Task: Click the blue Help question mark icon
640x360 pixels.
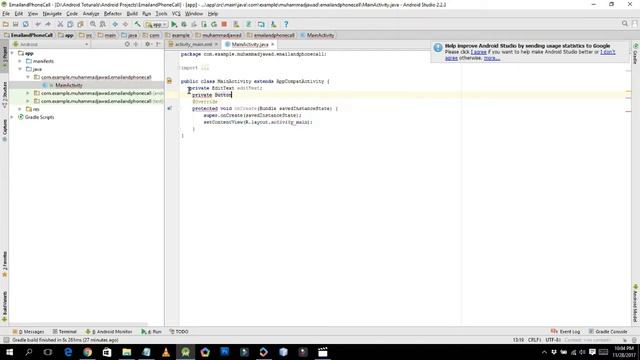Action: click(x=286, y=24)
